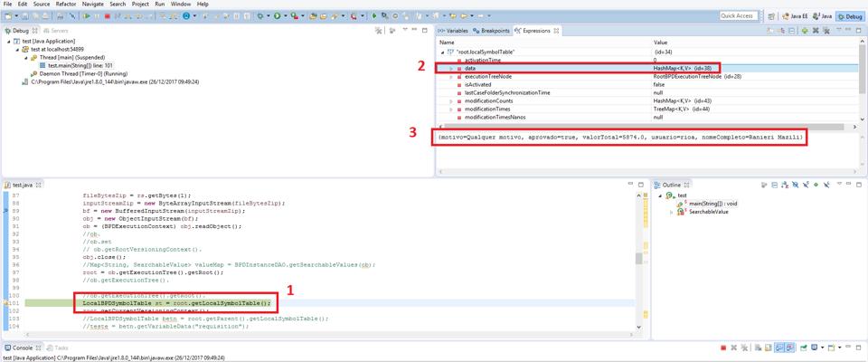Viewport: 868px width, 362px height.
Task: Click Collapse All in Expressions view
Action: point(792,31)
